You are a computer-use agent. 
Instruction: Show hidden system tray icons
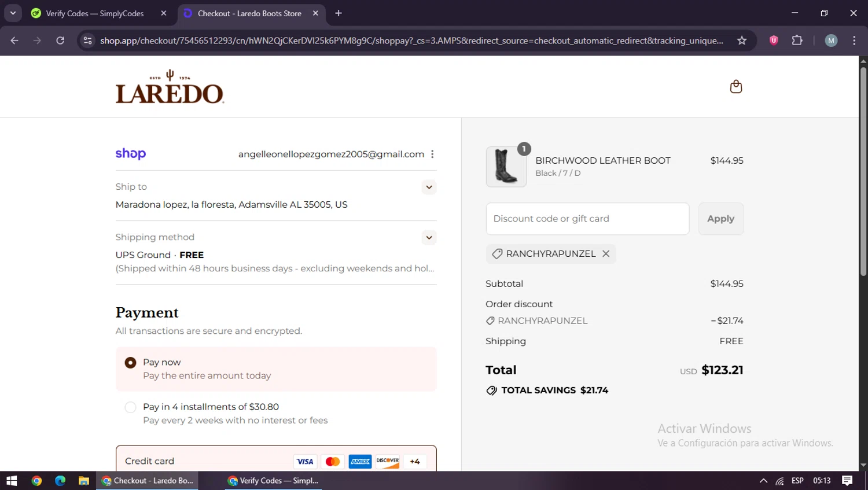click(x=763, y=481)
